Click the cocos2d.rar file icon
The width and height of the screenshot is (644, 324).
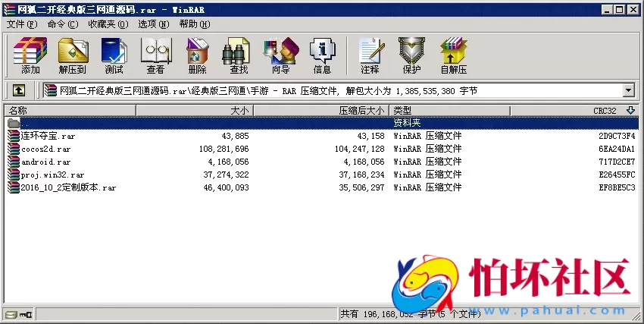point(14,149)
